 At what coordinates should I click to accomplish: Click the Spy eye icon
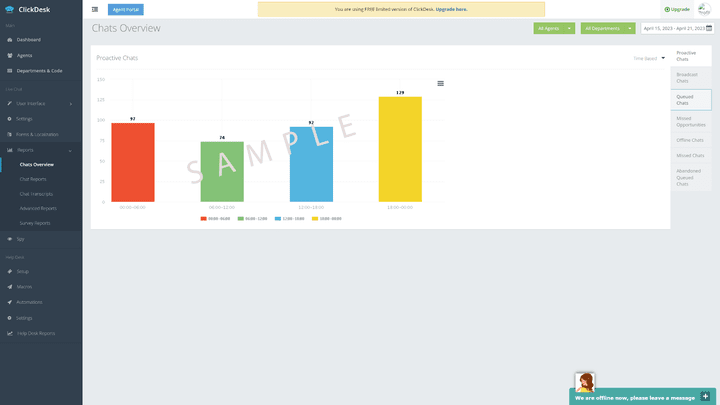(x=10, y=239)
